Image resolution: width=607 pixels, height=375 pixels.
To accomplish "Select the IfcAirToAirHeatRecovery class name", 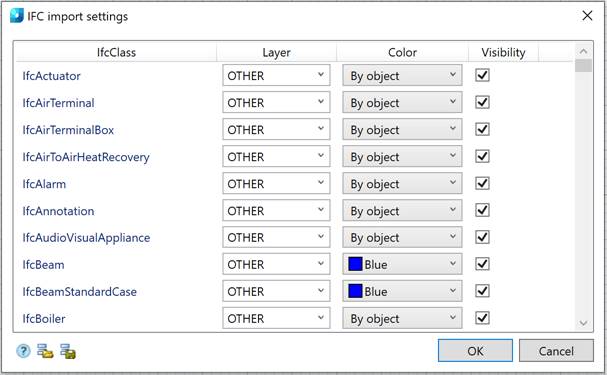I will click(86, 157).
